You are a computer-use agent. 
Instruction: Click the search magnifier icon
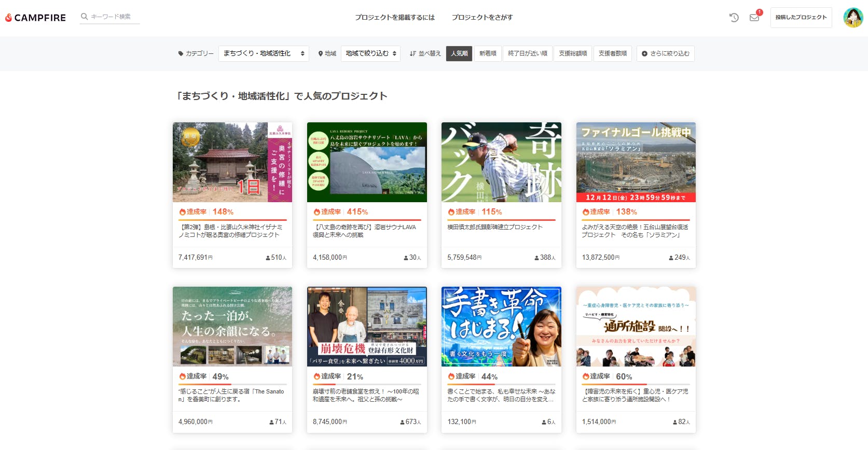click(x=84, y=17)
